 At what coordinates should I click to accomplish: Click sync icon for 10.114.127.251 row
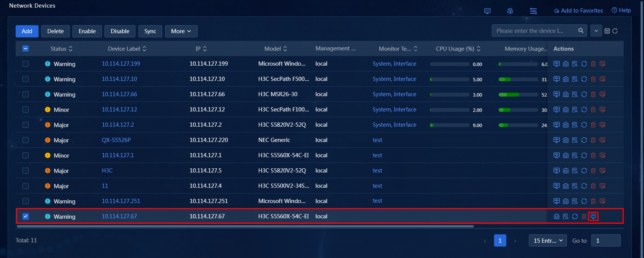coord(584,201)
